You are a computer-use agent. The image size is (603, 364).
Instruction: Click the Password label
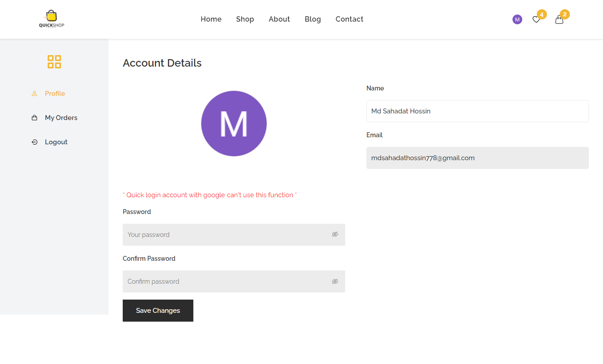[137, 212]
